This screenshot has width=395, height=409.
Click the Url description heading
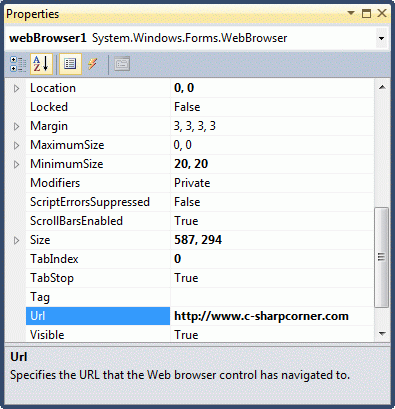coord(19,357)
